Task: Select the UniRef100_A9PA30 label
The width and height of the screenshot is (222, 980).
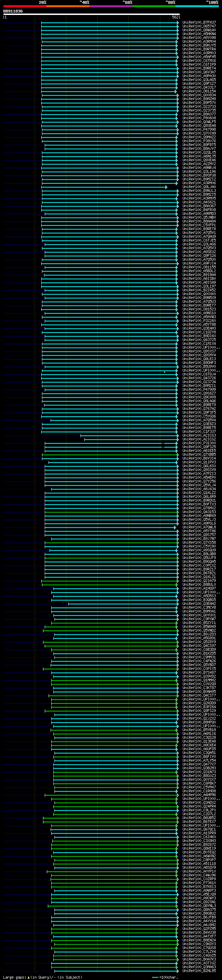Action: click(x=199, y=76)
